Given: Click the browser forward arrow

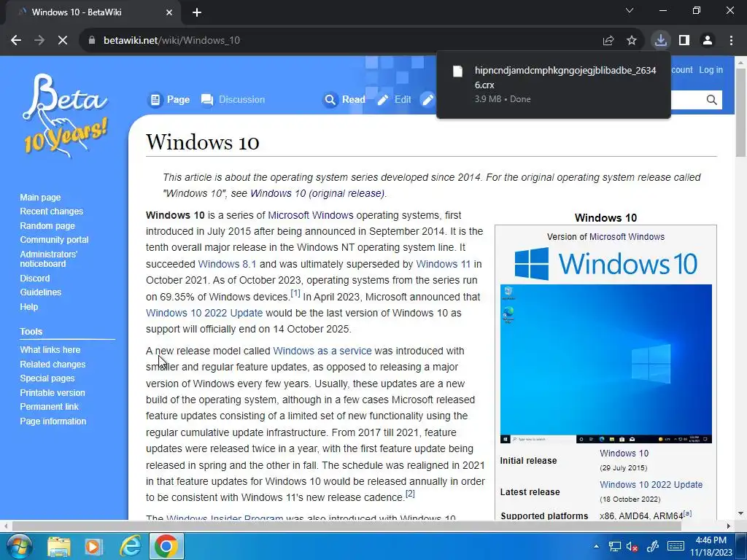Looking at the screenshot, I should [x=39, y=41].
